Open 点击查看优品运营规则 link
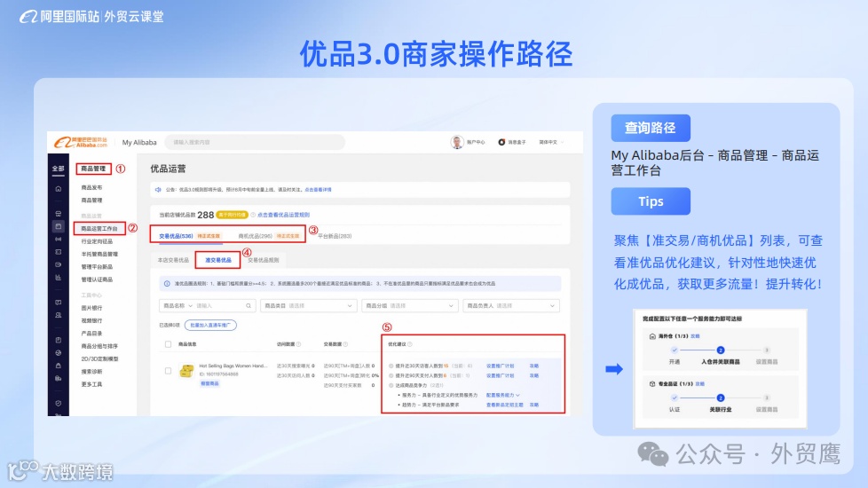The image size is (868, 488). pyautogui.click(x=283, y=215)
